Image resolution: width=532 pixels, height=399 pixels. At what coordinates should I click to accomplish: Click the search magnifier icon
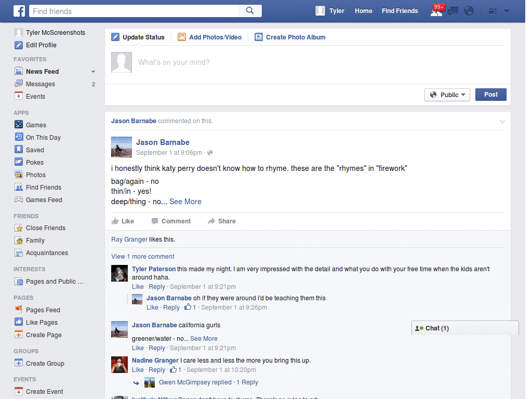click(250, 11)
